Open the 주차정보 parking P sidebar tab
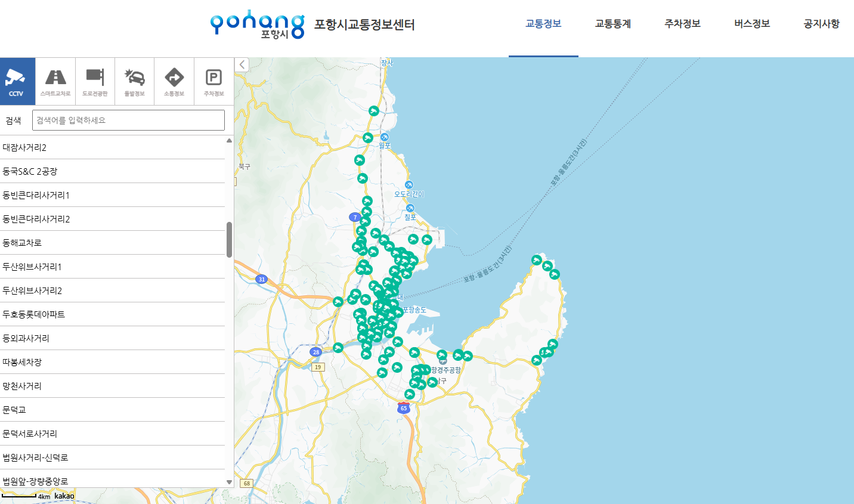This screenshot has height=504, width=854. (x=213, y=81)
